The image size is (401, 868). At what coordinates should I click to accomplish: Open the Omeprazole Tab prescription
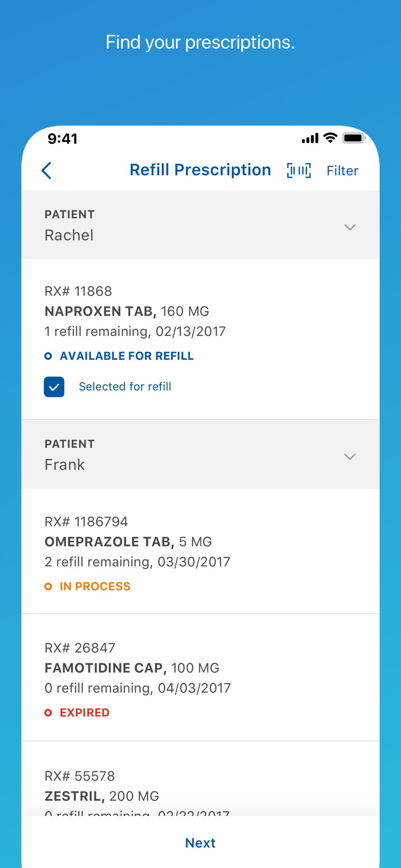click(x=128, y=542)
